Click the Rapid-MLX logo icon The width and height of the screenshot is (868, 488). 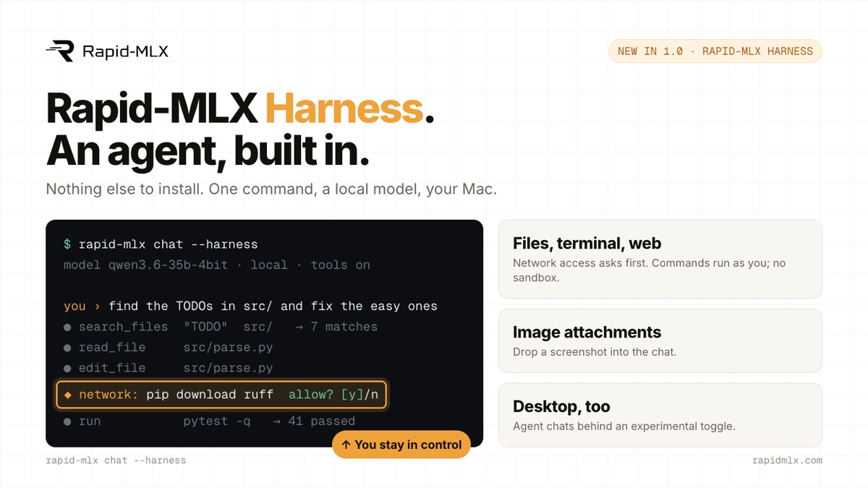coord(60,51)
